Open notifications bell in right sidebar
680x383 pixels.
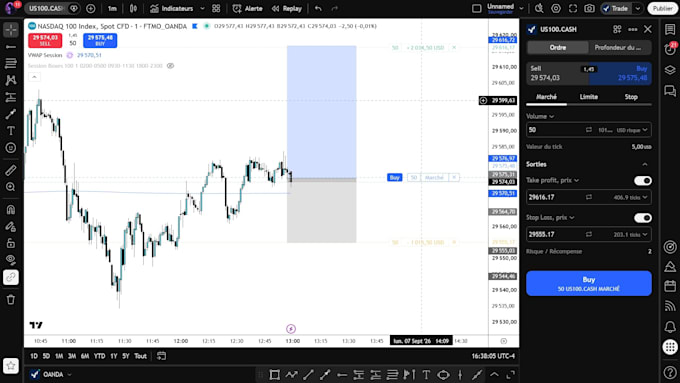(670, 327)
